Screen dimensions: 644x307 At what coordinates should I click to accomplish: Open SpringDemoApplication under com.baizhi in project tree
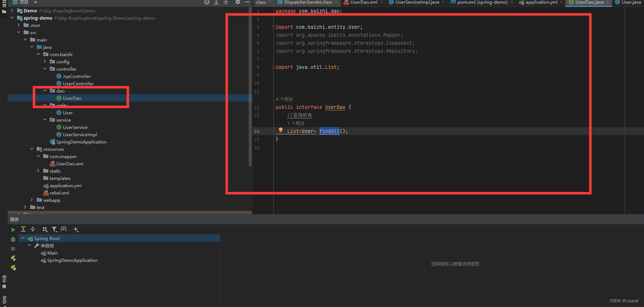[x=81, y=142]
